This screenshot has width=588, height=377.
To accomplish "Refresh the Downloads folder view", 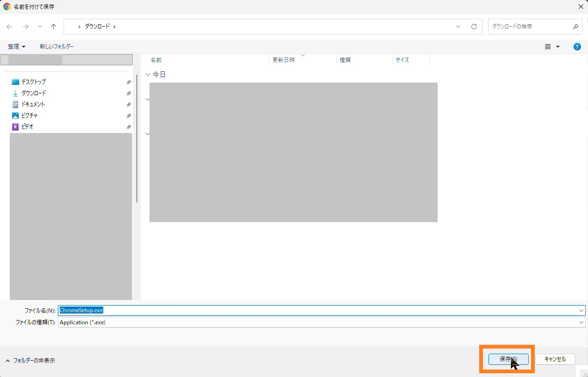I will (474, 27).
